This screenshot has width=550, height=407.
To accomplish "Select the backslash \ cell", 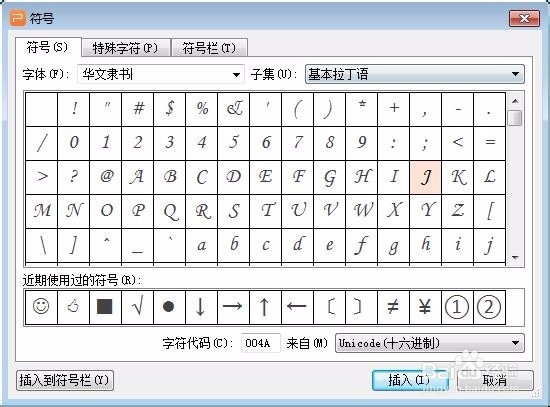I will coord(41,245).
